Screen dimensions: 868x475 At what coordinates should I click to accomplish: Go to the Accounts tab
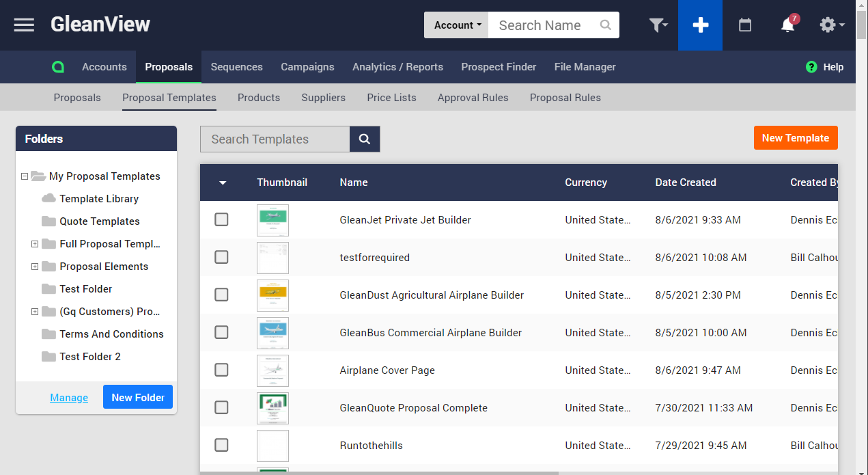104,67
